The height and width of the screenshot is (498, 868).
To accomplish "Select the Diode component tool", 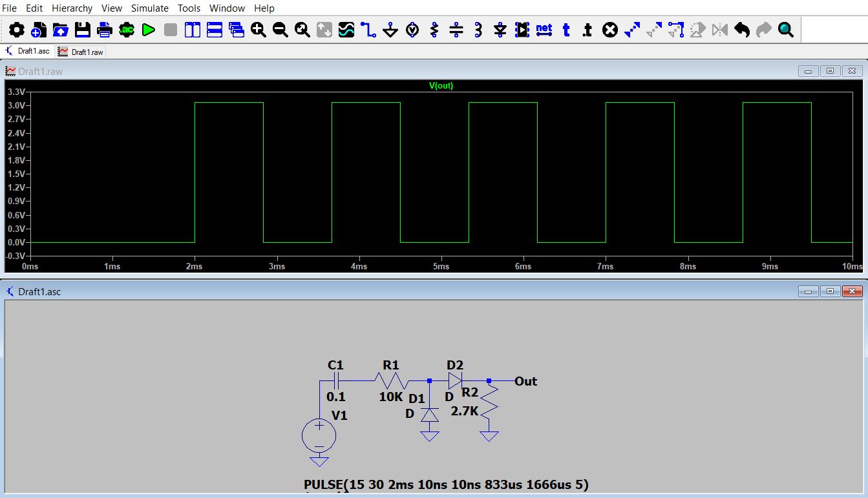I will [499, 29].
